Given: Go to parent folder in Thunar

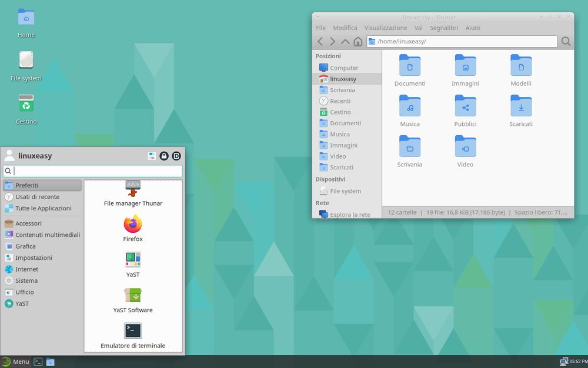Looking at the screenshot, I should 345,41.
